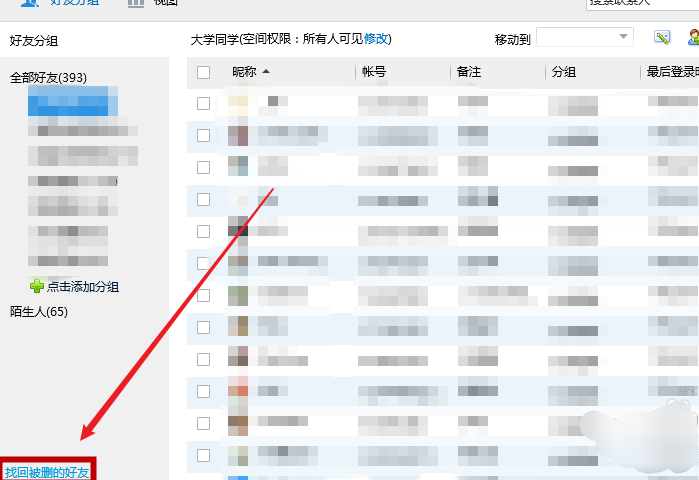Click 点击添加分组 to add a group
Viewport: 699px width, 480px height.
[x=83, y=287]
